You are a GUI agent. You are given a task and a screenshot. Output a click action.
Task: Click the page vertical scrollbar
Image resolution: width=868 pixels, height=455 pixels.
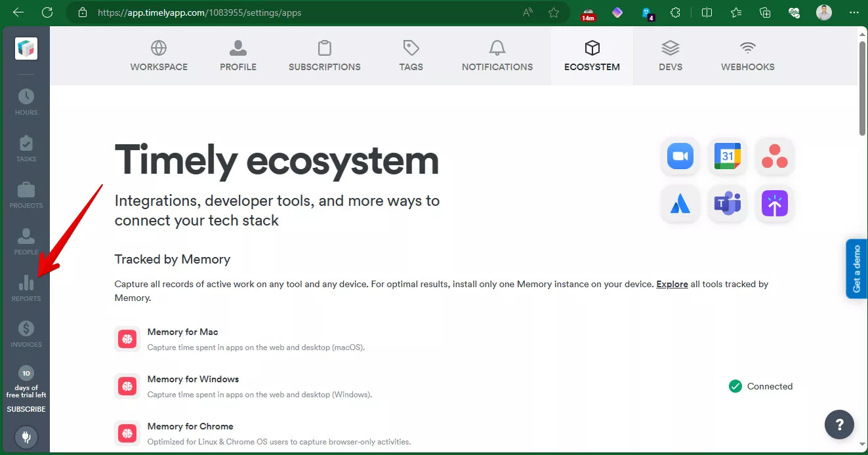click(863, 89)
